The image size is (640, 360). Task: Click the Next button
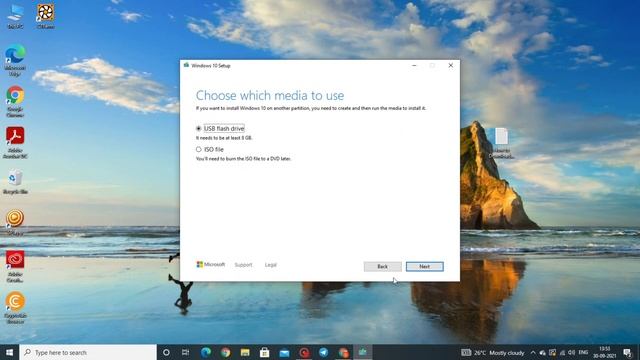(x=424, y=267)
